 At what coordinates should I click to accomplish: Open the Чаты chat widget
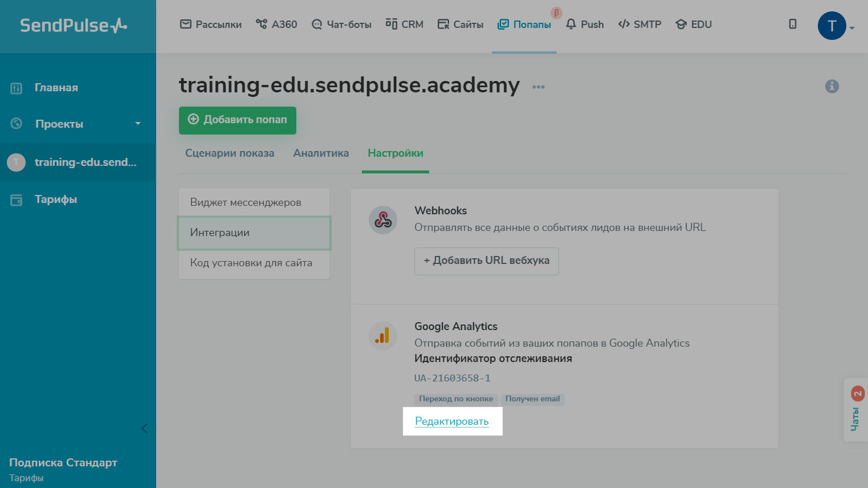pyautogui.click(x=856, y=409)
